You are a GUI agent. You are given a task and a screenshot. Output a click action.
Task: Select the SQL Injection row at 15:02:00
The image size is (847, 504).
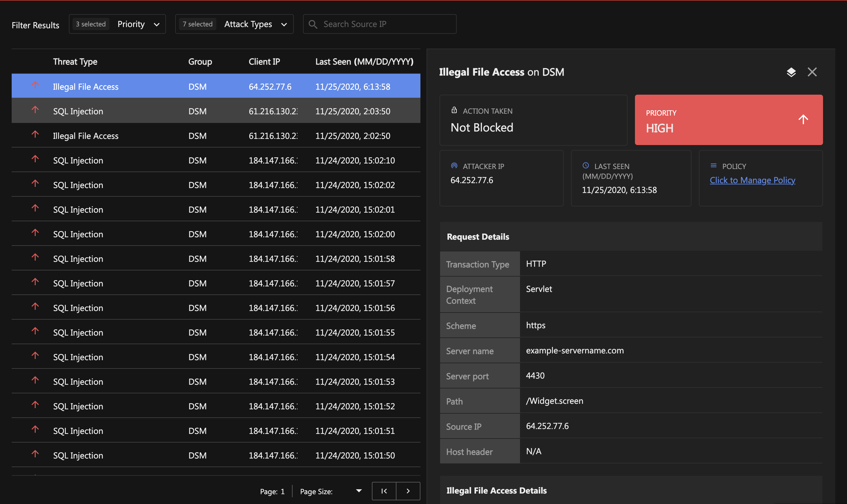click(216, 234)
